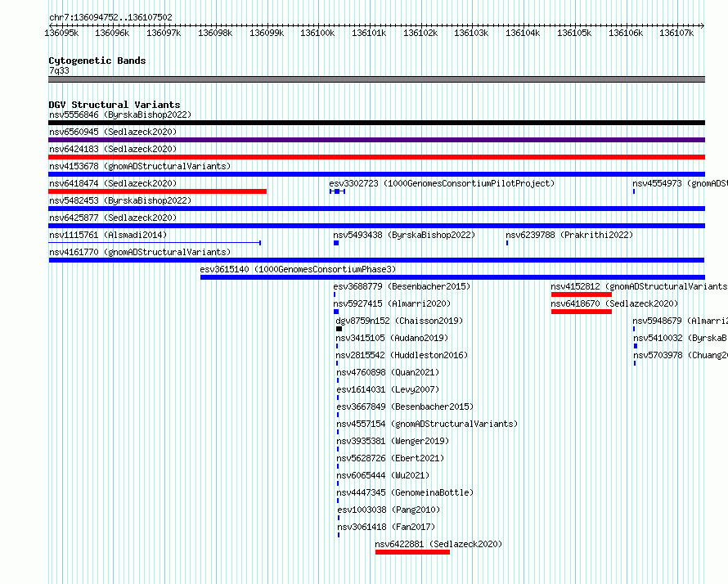The image size is (728, 584).
Task: Click the 7q33 band label
Action: [59, 70]
